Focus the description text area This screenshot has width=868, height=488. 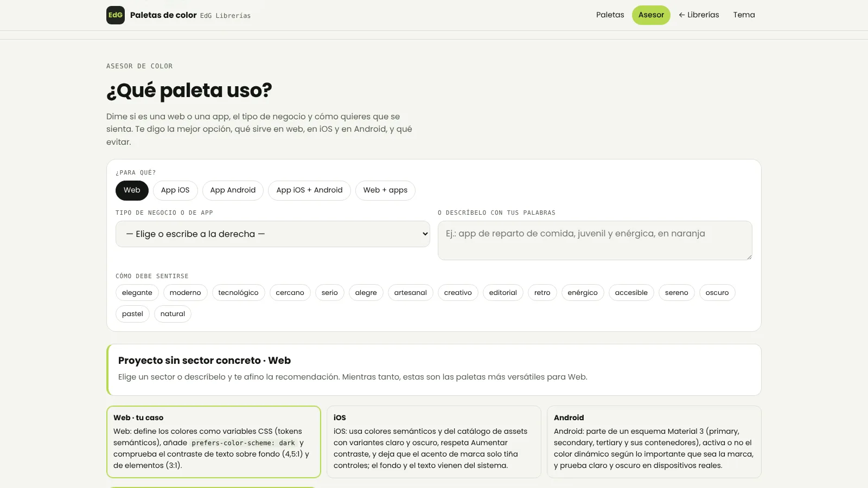(x=595, y=240)
